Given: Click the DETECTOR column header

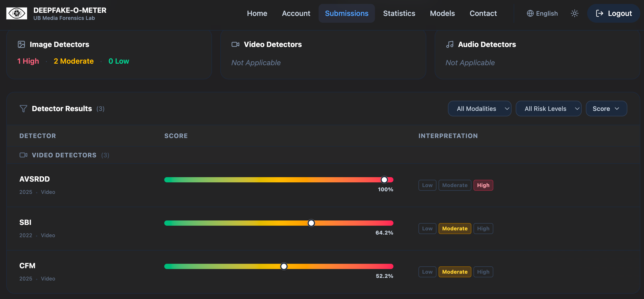Looking at the screenshot, I should click(x=38, y=136).
